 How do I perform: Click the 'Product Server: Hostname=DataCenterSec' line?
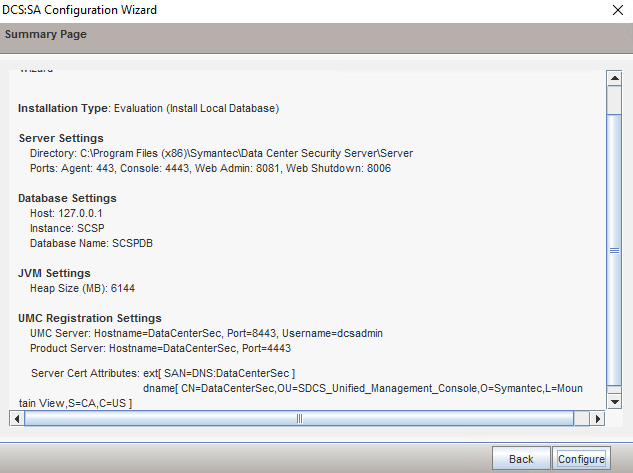click(x=160, y=348)
